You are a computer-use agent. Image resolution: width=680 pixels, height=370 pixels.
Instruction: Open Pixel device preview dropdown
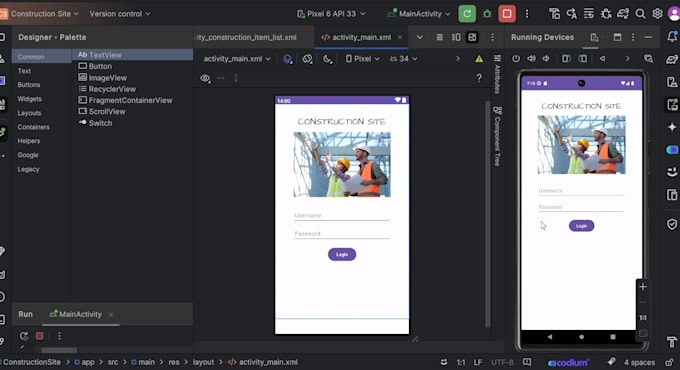pyautogui.click(x=363, y=59)
